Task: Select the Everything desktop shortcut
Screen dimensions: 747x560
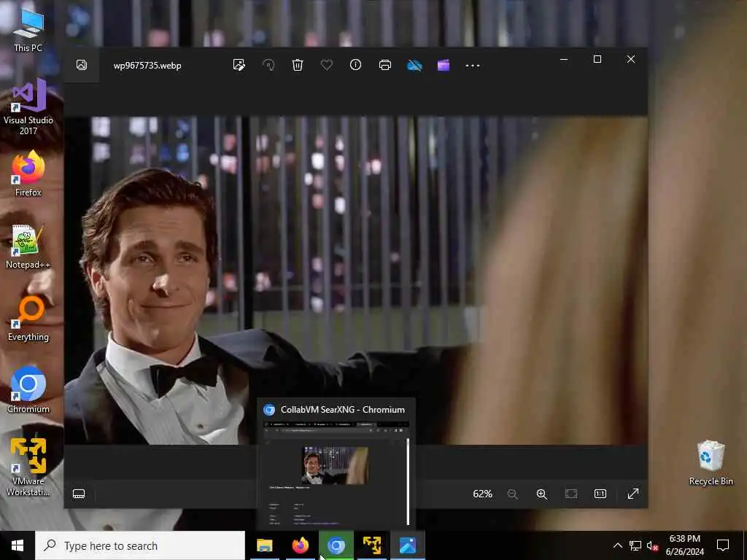Action: (28, 319)
